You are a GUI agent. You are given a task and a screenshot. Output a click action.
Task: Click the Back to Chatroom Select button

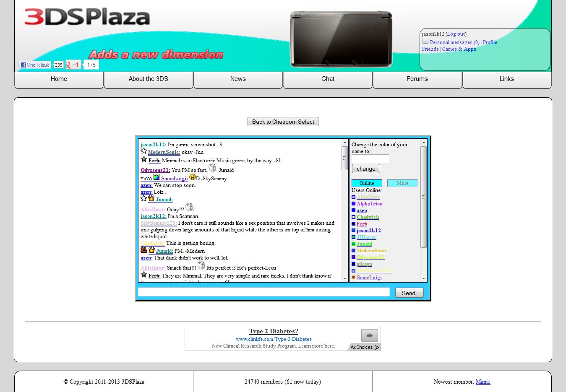tap(283, 122)
